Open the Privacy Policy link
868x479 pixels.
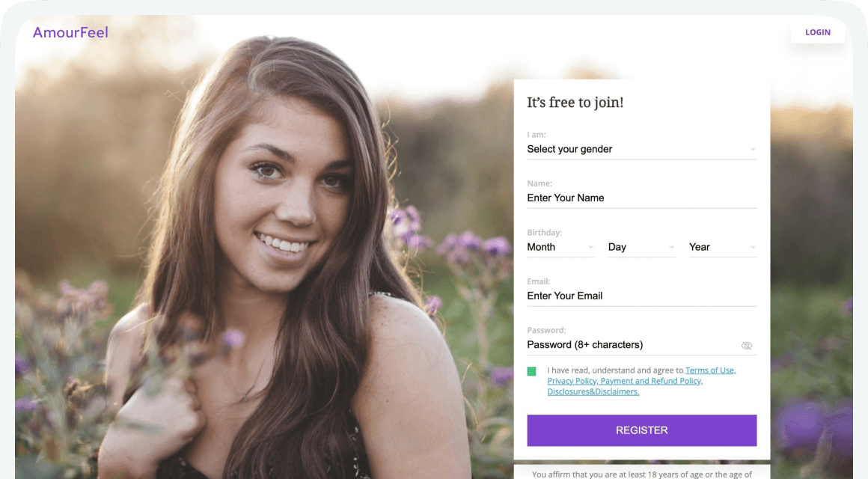(x=572, y=381)
